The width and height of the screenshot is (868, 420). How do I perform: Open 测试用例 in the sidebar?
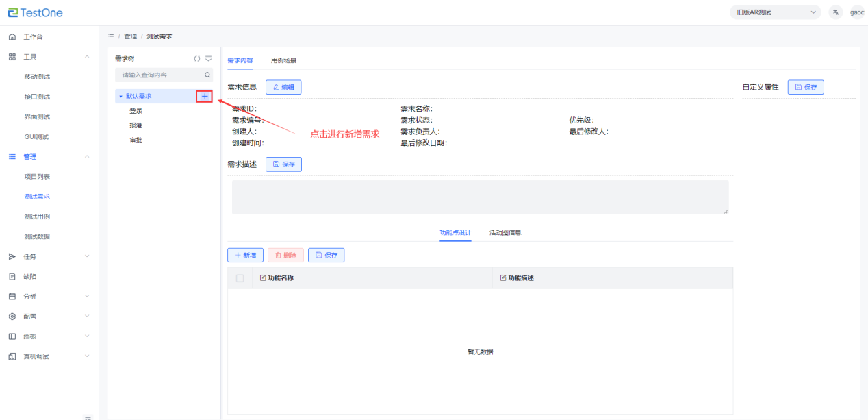pos(37,217)
